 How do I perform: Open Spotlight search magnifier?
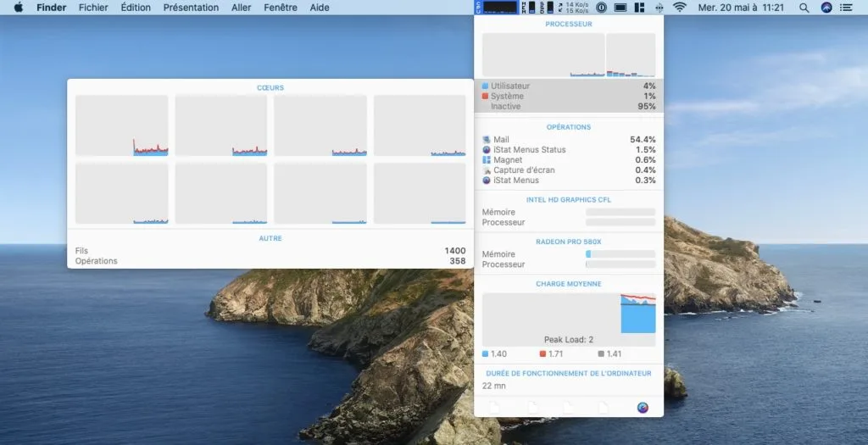(804, 7)
